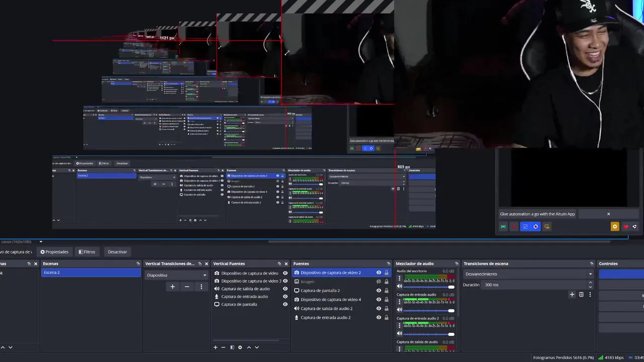Close the Vertical Transiciones dock

(206, 263)
